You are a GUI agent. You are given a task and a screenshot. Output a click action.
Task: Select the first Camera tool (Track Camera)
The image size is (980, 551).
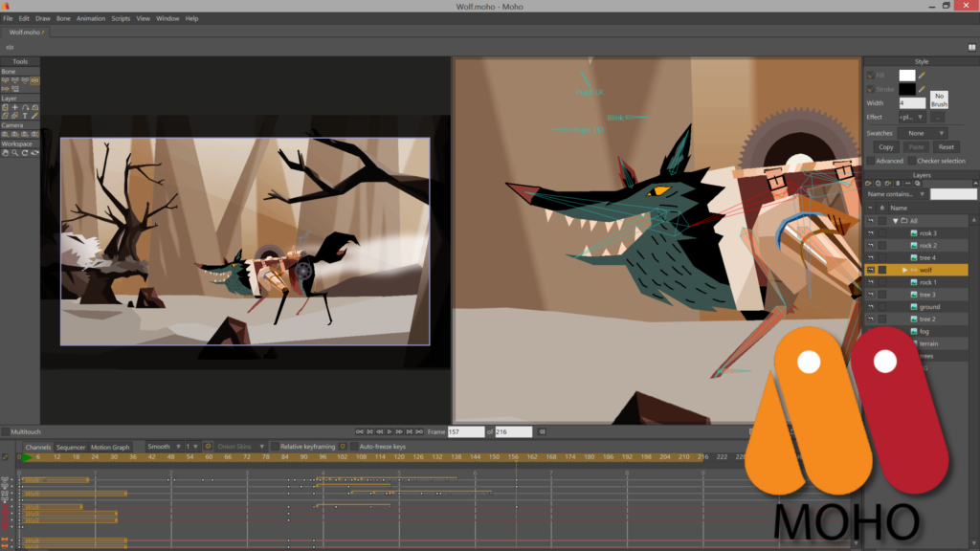click(5, 134)
